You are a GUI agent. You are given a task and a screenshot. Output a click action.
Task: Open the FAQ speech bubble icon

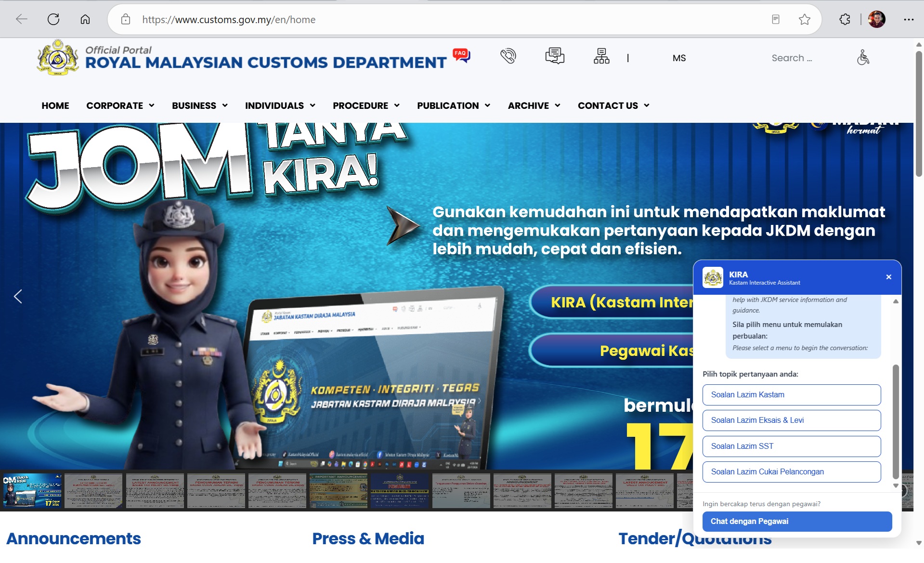pos(461,55)
